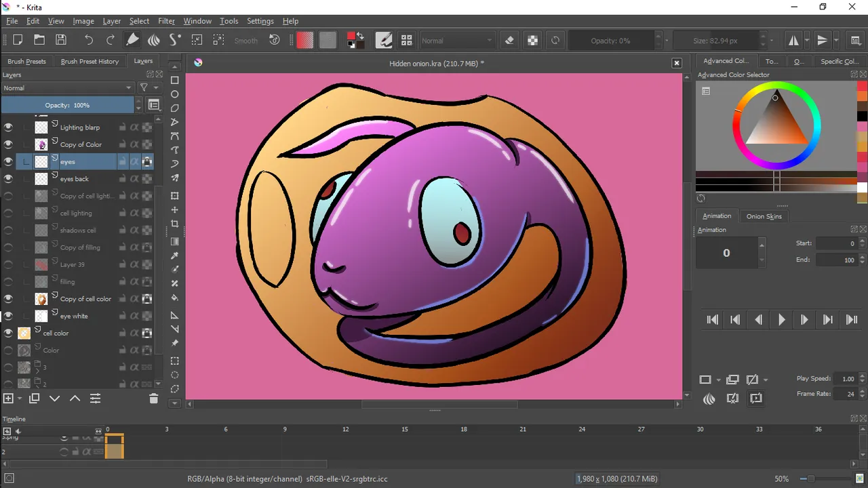Select the Color Picker eyedropper tool
This screenshot has height=488, width=868.
tap(174, 256)
